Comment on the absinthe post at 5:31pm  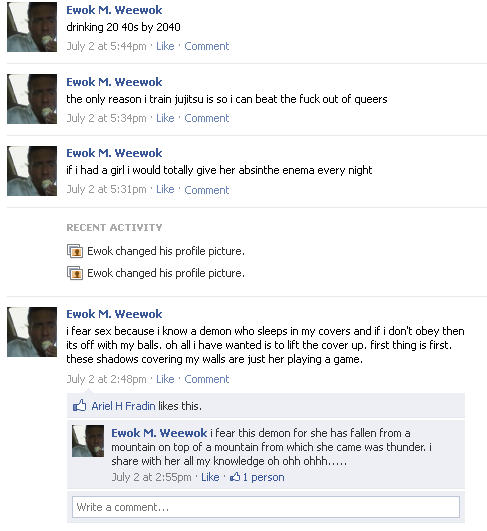207,190
